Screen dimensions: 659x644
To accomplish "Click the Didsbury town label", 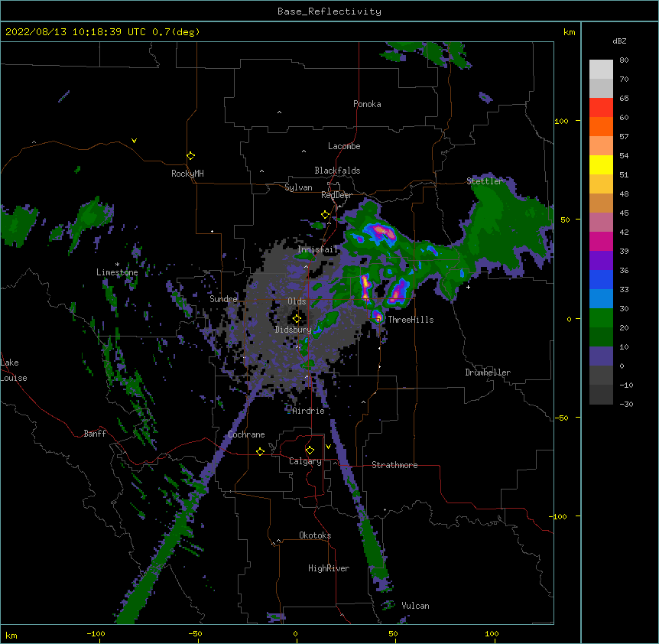I will coord(293,330).
